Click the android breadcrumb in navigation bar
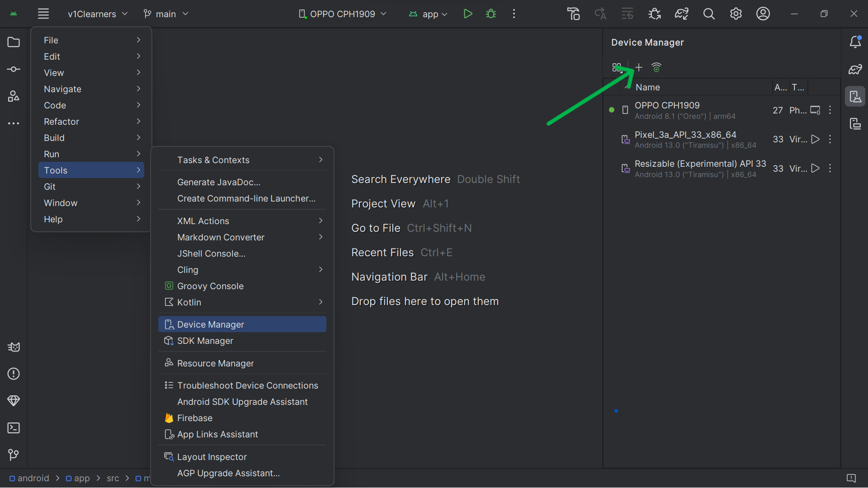The width and height of the screenshot is (868, 488). pyautogui.click(x=33, y=478)
